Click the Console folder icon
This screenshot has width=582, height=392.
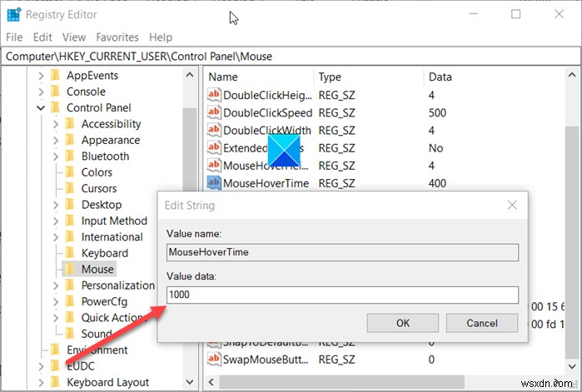click(x=55, y=92)
